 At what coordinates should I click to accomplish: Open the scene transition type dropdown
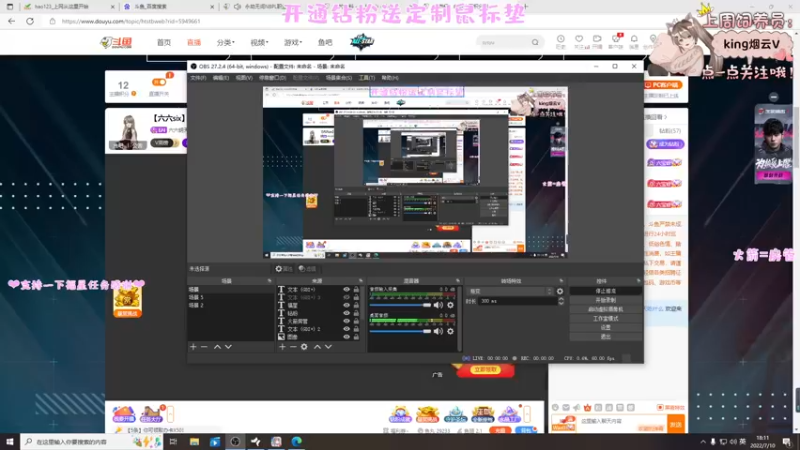[x=510, y=291]
